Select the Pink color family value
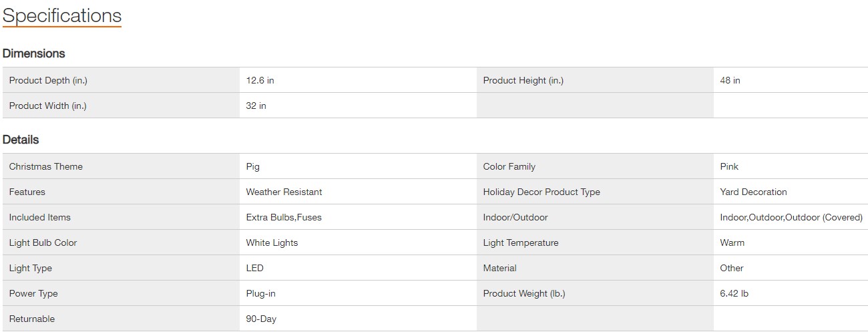The width and height of the screenshot is (868, 334). coord(729,166)
